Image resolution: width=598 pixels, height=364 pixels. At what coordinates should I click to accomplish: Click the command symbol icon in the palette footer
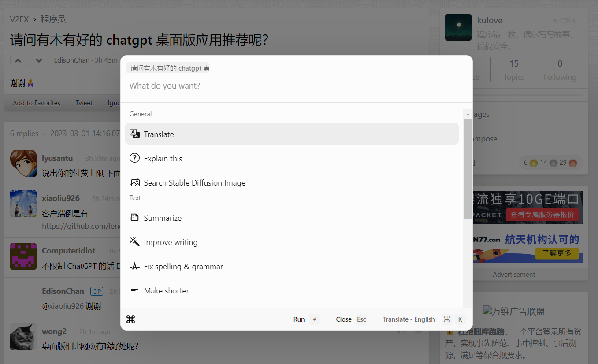[x=130, y=319]
